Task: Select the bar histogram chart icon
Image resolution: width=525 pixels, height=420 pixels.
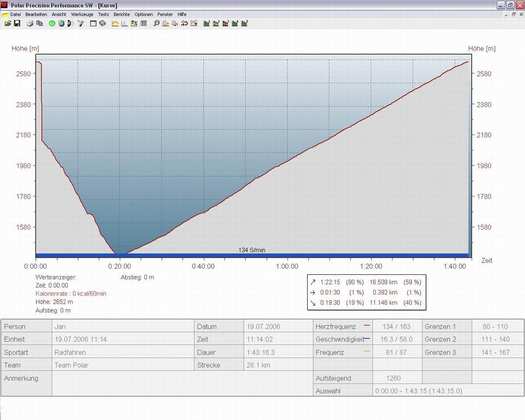Action: [125, 23]
